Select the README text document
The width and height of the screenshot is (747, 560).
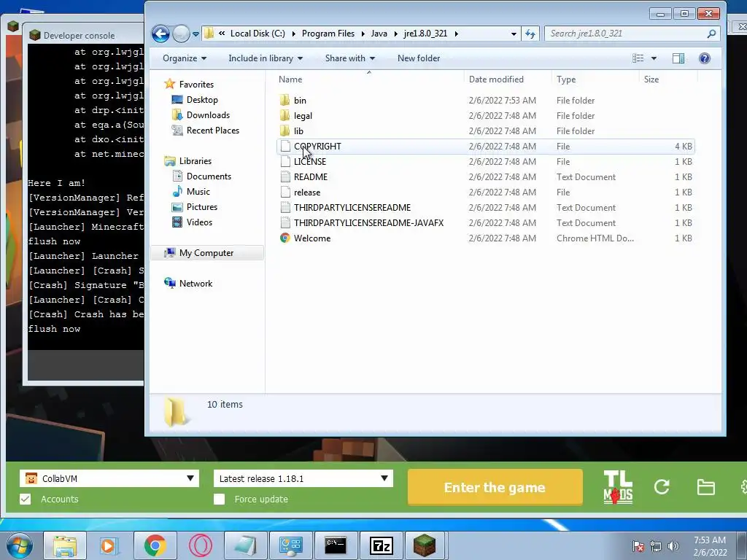pyautogui.click(x=485, y=176)
